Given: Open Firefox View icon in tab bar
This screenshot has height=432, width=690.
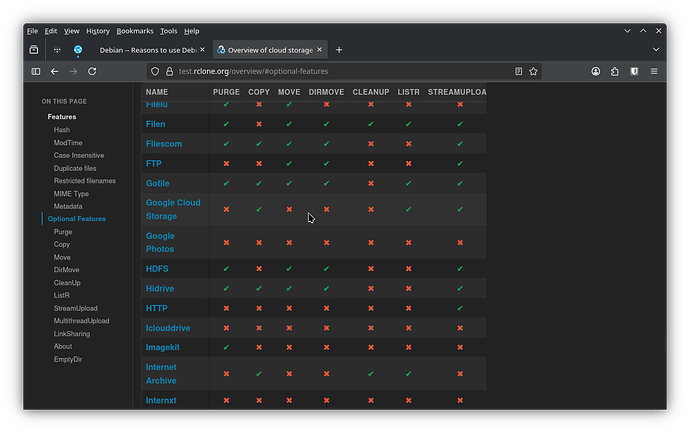Looking at the screenshot, I should point(34,50).
